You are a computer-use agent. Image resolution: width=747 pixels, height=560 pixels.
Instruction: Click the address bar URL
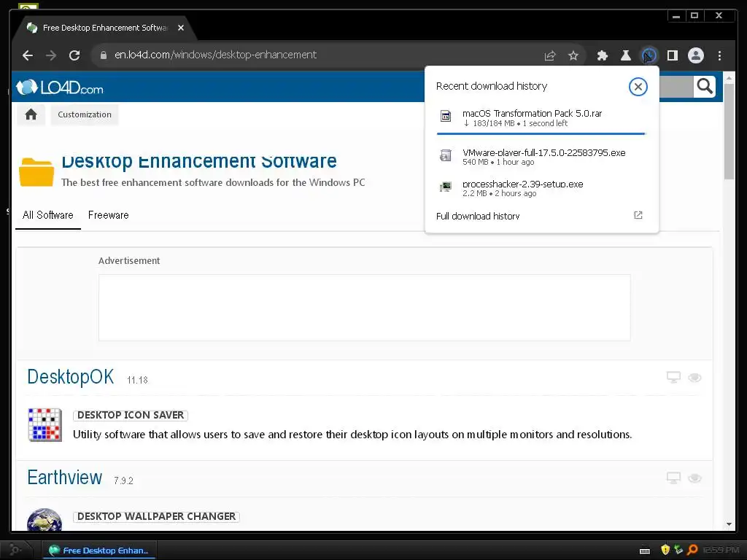tap(215, 55)
